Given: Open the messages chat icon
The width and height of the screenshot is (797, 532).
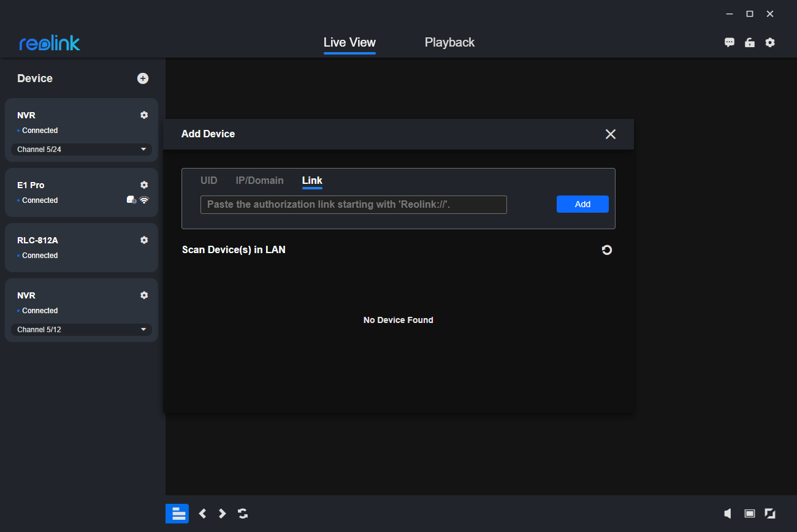Looking at the screenshot, I should [x=730, y=43].
